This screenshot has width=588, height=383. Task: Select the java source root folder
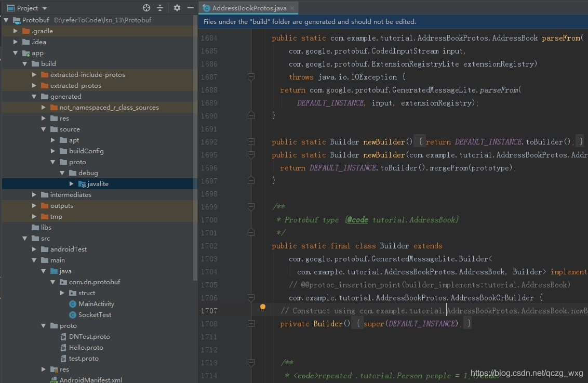[x=65, y=271]
